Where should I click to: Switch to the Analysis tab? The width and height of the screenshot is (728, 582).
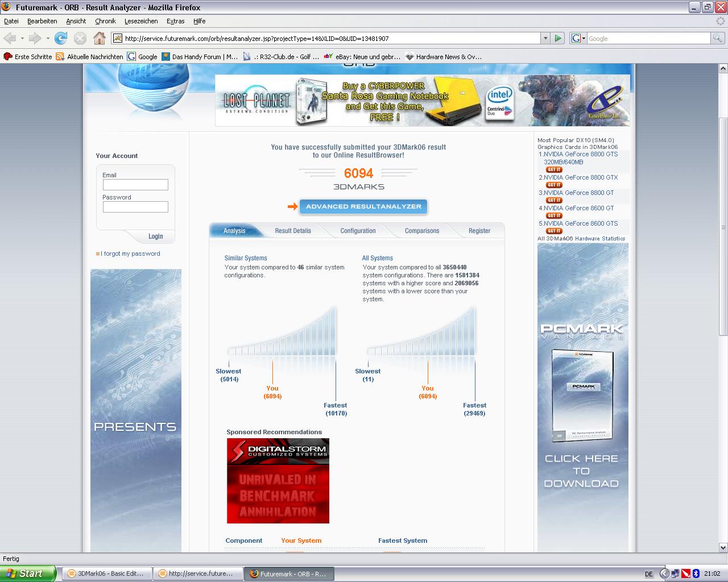[234, 231]
